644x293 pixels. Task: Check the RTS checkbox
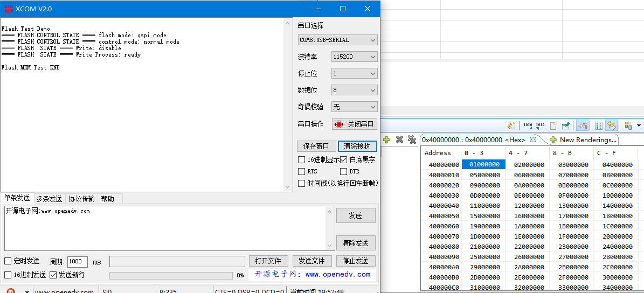(301, 171)
